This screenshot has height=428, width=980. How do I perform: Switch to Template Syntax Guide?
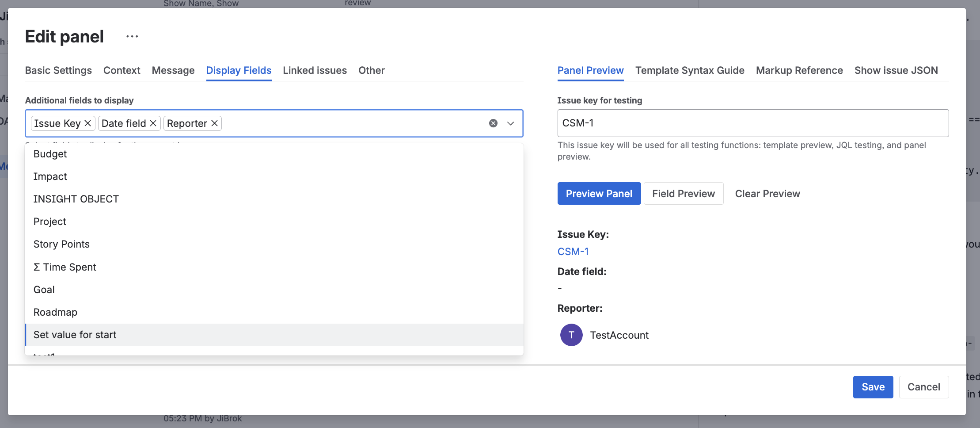(689, 70)
